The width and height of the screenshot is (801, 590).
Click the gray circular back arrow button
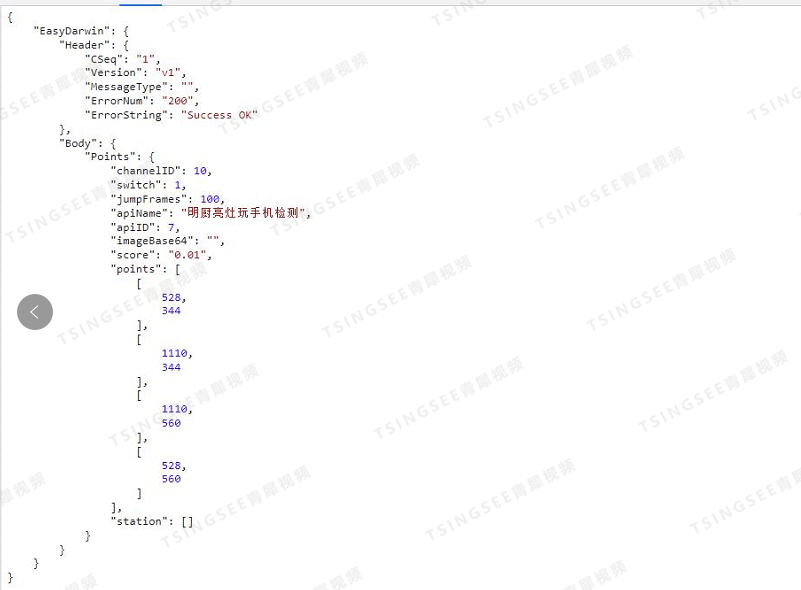tap(35, 312)
